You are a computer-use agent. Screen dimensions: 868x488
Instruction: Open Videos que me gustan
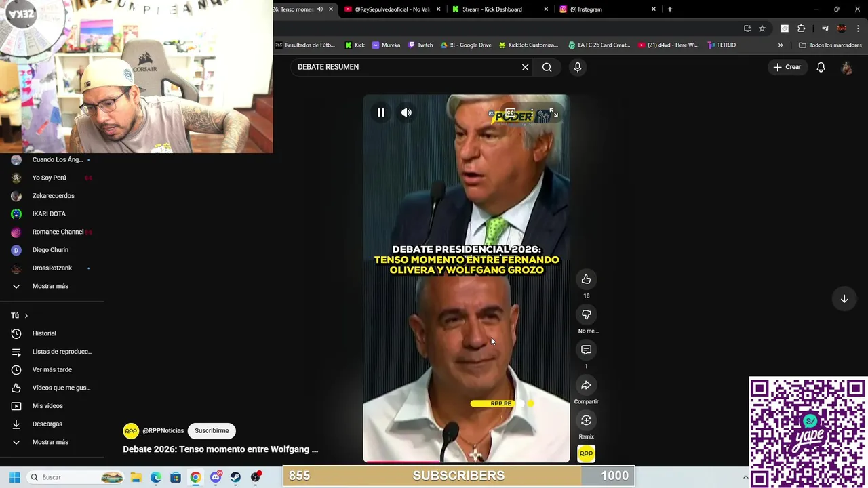[52, 388]
